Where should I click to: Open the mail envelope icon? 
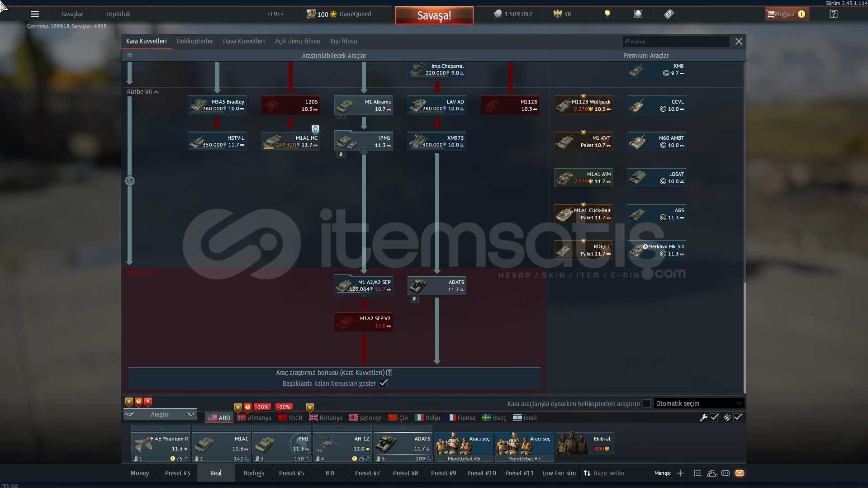pos(740,473)
